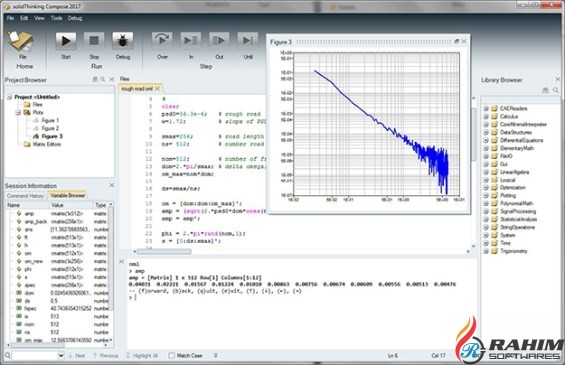Switch to the Command History tab
Screen dimensions: 565x365
25,196
